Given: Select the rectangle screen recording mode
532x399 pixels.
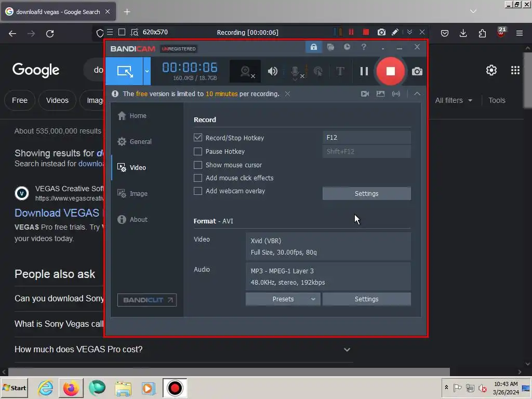Looking at the screenshot, I should [x=125, y=71].
